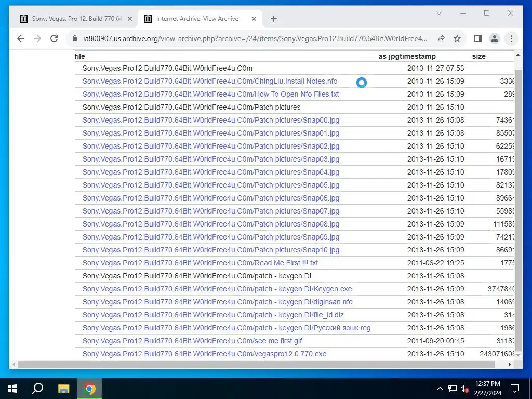Click the 'file' column header
Image resolution: width=532 pixels, height=399 pixels.
pyautogui.click(x=79, y=56)
